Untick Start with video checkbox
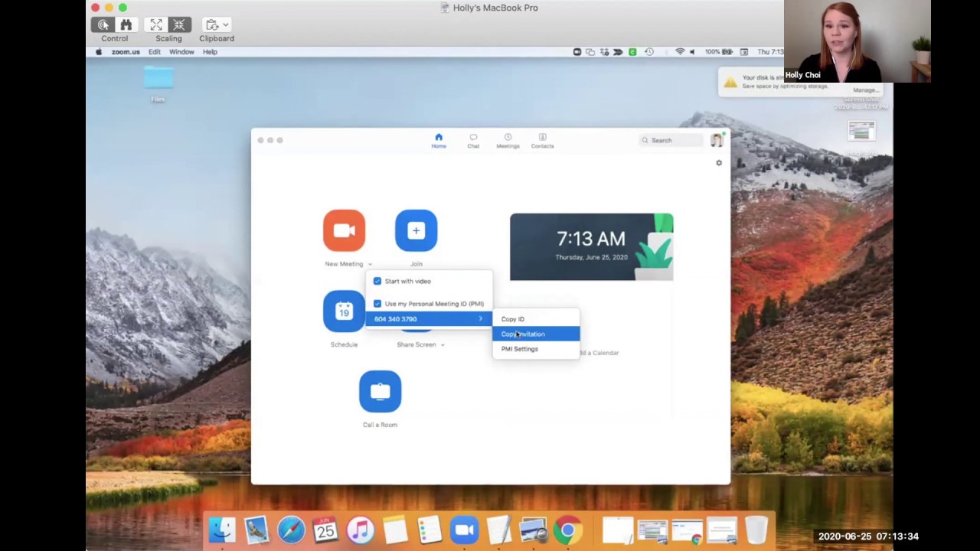The image size is (980, 551). point(377,281)
